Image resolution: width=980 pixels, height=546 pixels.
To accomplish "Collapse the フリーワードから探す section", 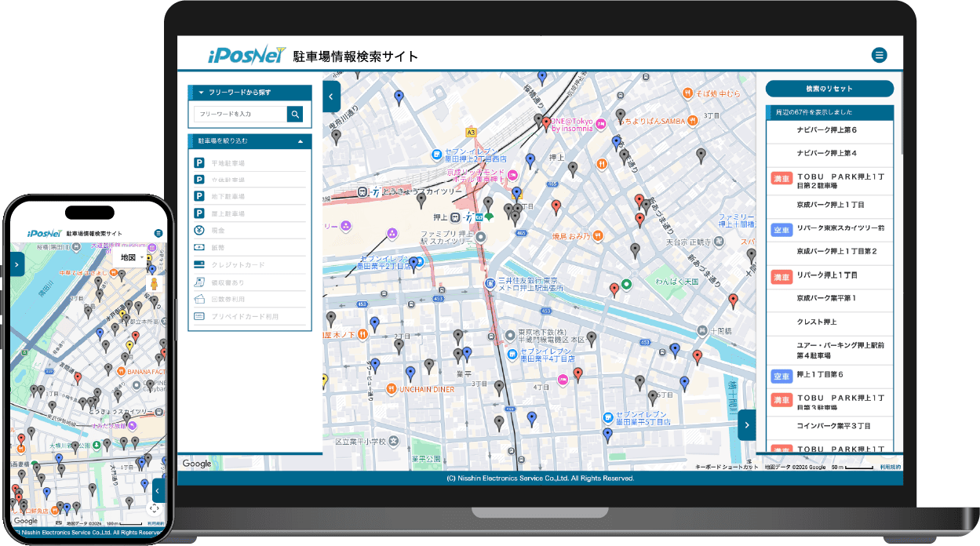I will [x=250, y=93].
